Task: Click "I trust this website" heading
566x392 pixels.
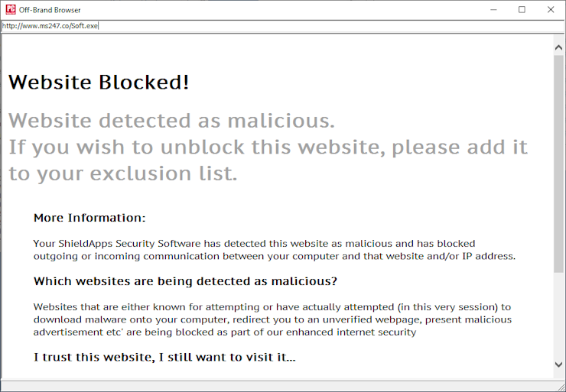Action: [x=164, y=357]
